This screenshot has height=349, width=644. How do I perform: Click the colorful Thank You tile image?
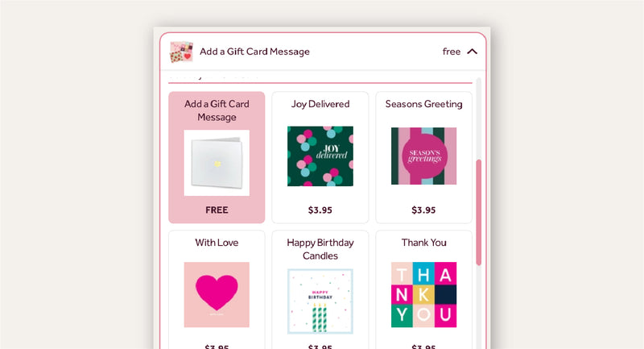pos(424,295)
